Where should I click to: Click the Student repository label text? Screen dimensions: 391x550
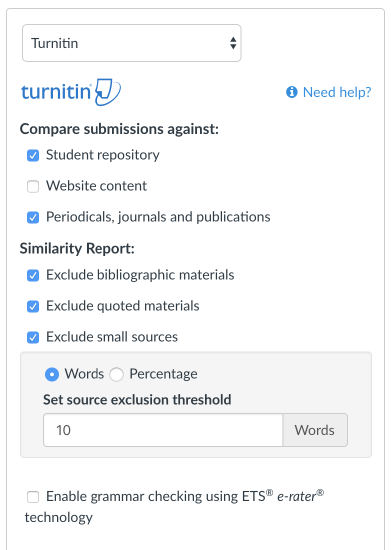click(103, 155)
